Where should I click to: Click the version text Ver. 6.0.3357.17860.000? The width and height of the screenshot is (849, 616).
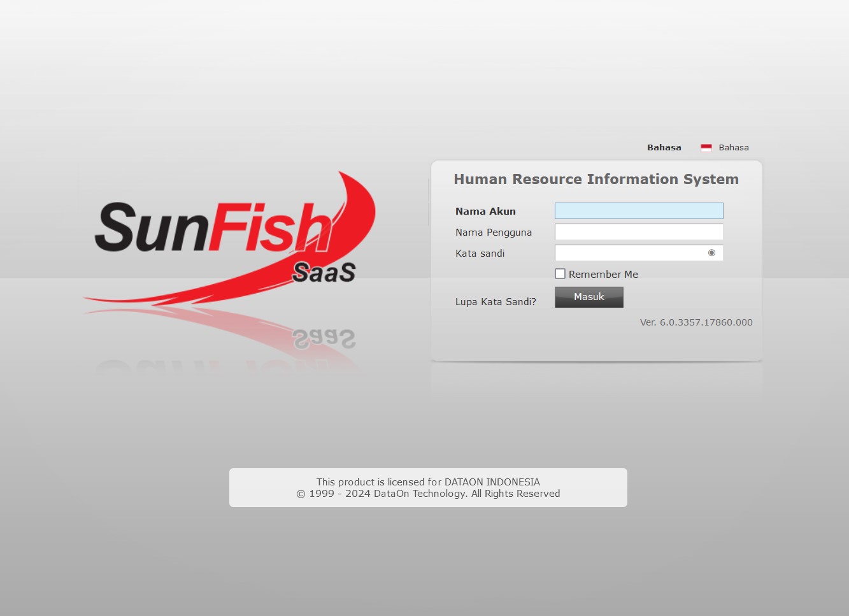(x=696, y=322)
